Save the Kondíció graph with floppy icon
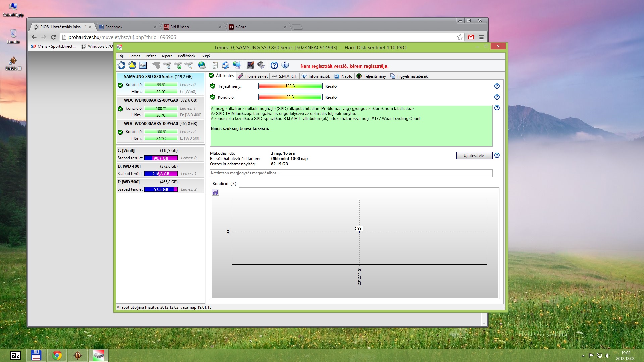 215,192
